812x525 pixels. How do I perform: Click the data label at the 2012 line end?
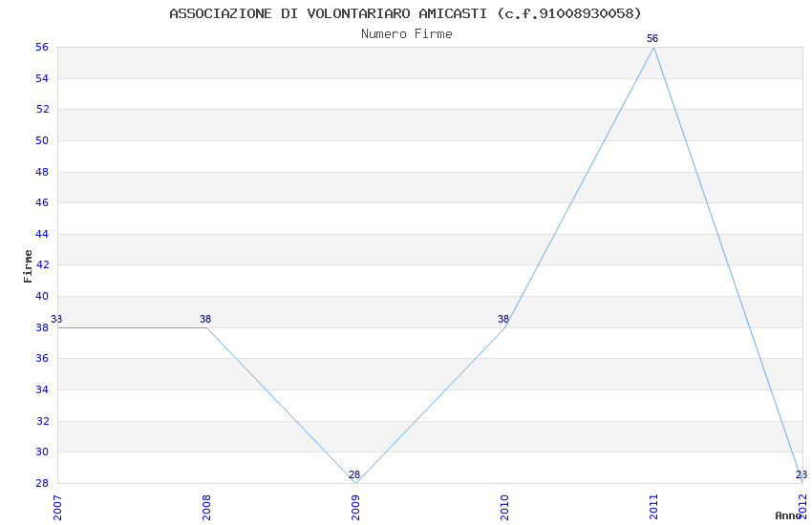point(801,474)
